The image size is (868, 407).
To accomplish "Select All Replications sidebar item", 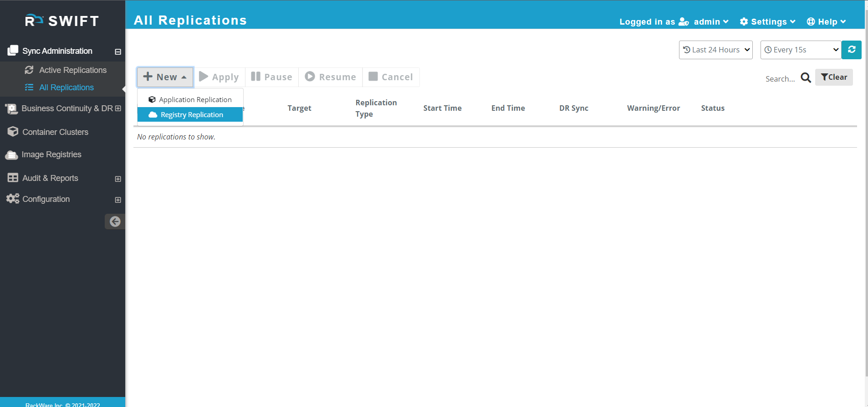I will tap(66, 88).
